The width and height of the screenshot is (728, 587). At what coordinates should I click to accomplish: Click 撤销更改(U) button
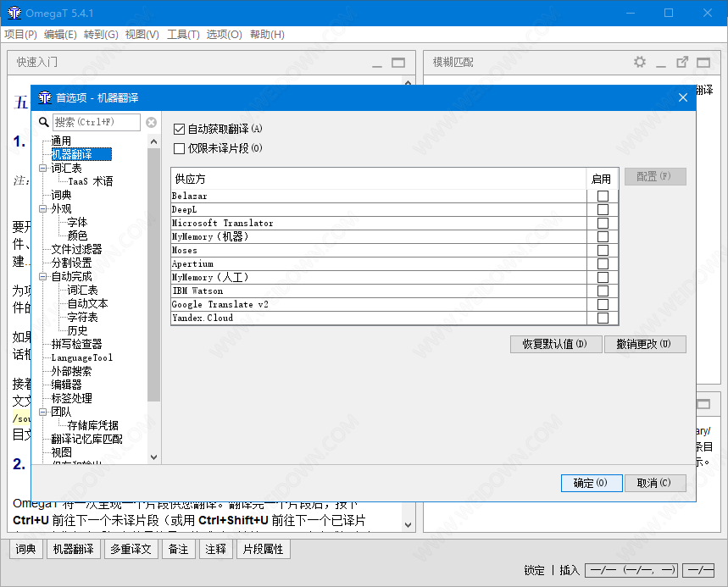coord(644,344)
